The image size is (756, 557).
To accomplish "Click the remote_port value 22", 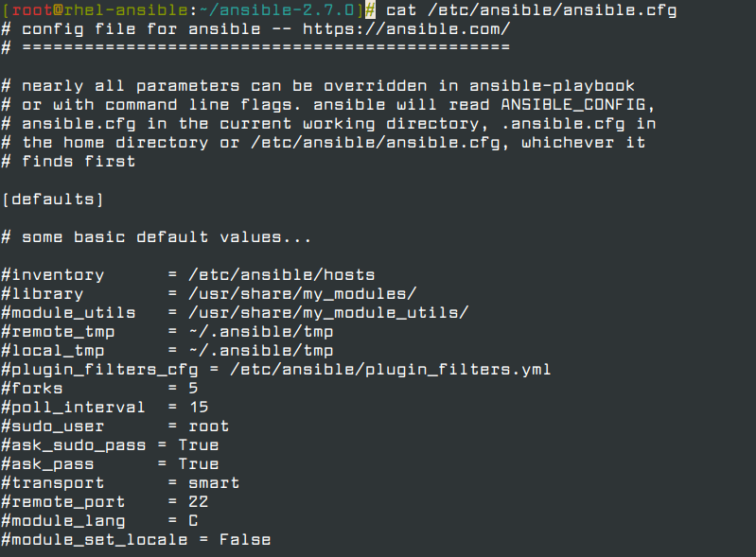I will pos(198,502).
